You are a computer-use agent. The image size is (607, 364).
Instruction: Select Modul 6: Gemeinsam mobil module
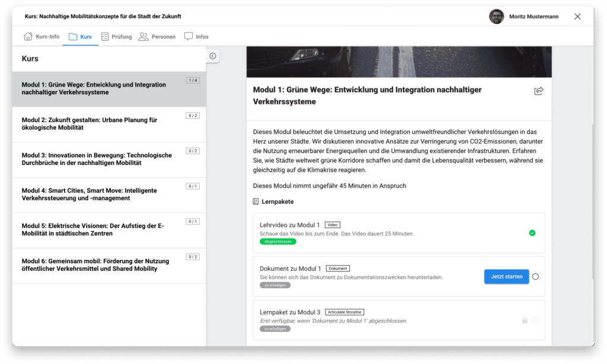[95, 265]
